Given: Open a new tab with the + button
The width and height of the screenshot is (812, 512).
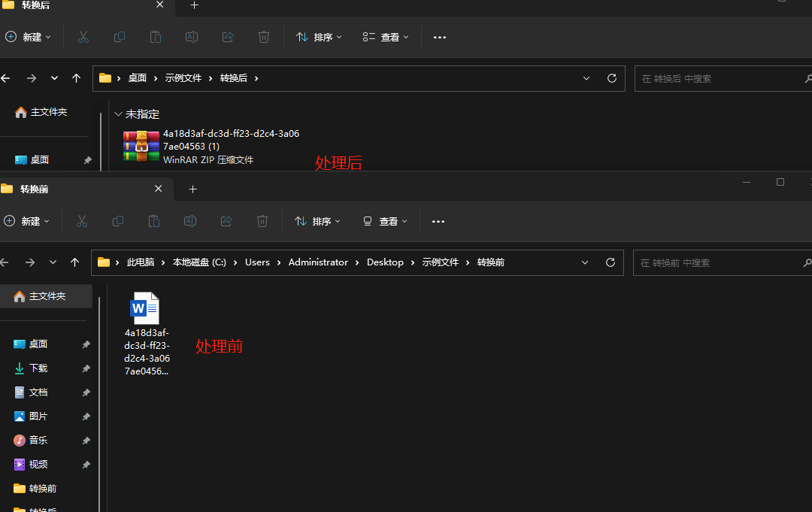Looking at the screenshot, I should 192,189.
